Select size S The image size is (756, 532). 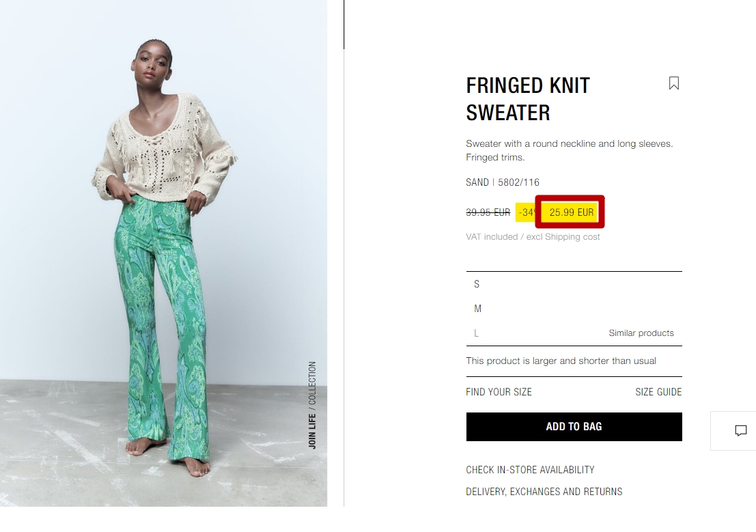(574, 284)
